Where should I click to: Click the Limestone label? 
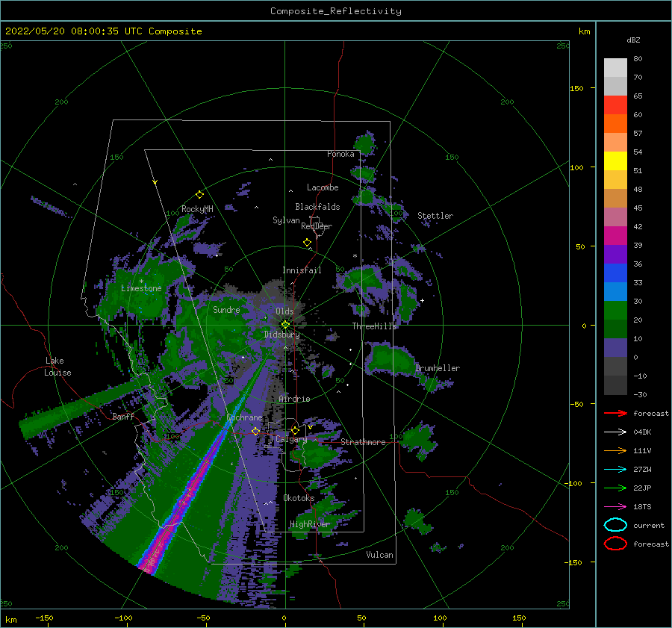coord(141,288)
